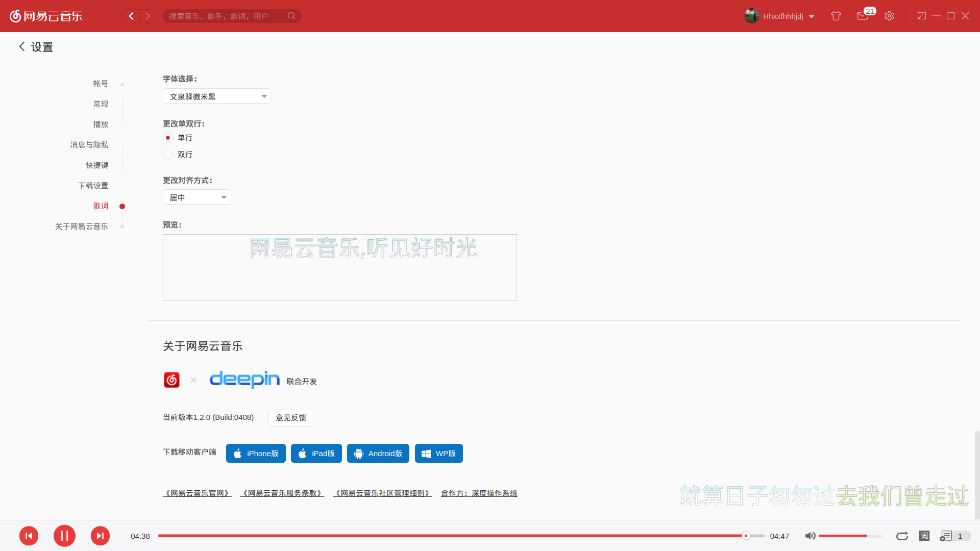This screenshot has width=980, height=551.
Task: Mute the volume speaker icon
Action: click(x=810, y=536)
